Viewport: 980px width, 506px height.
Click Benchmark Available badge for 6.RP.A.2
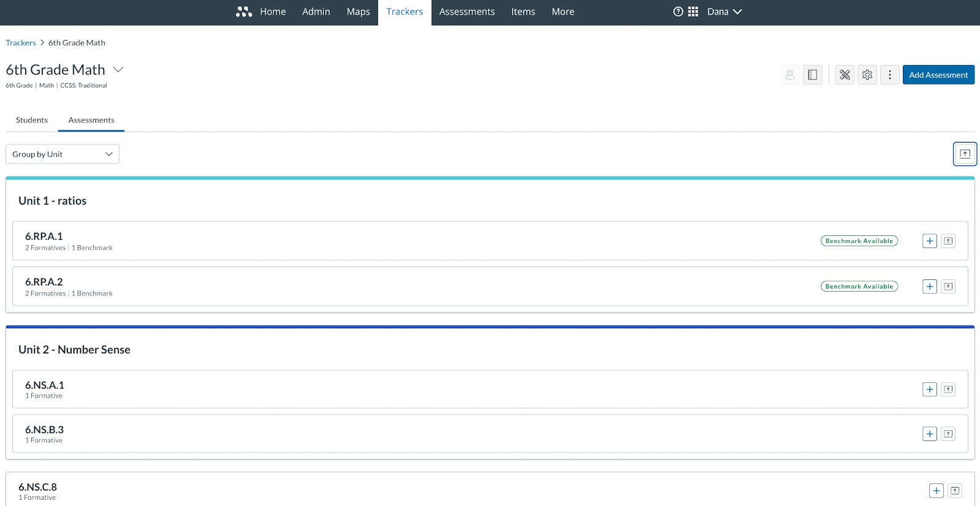point(859,286)
